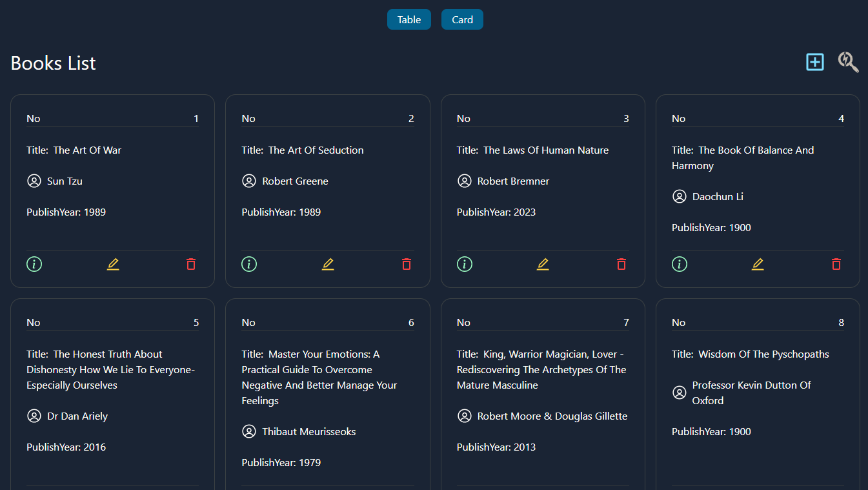Click PublishYear 1989 on Art Of Seduction card
868x490 pixels.
click(x=281, y=212)
